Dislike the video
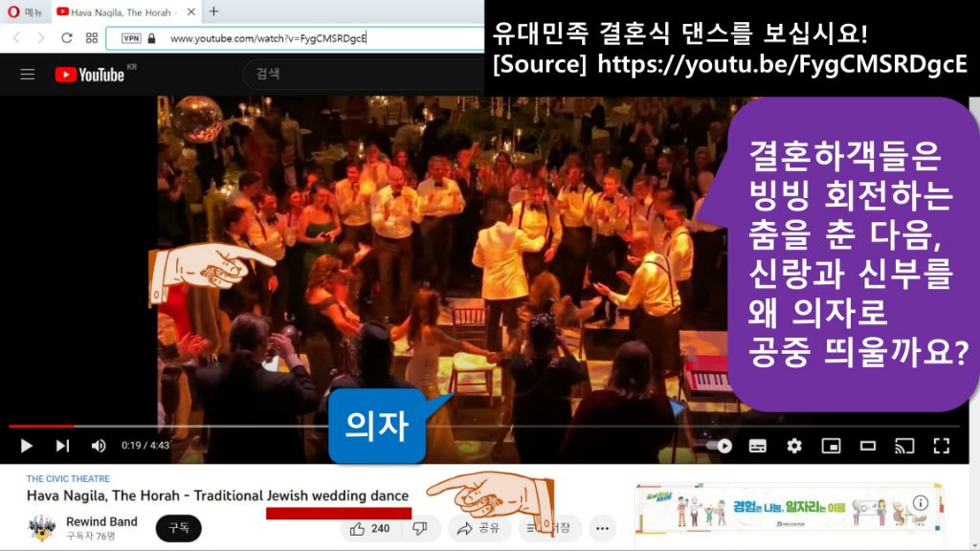The image size is (980, 551). click(420, 528)
